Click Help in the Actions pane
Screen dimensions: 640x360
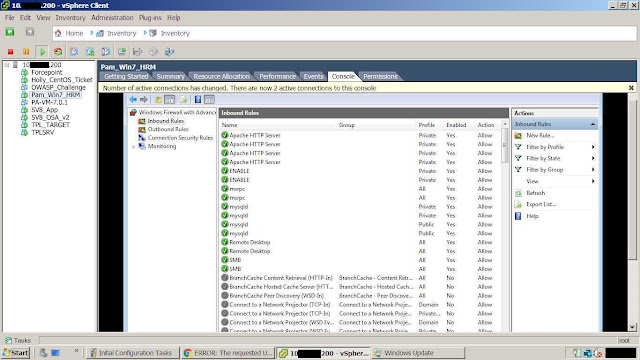tap(532, 216)
